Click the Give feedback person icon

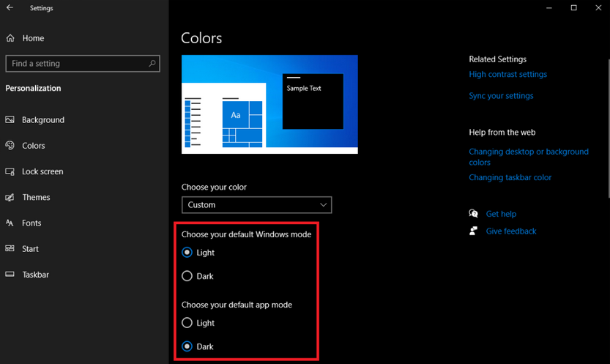[x=474, y=231]
